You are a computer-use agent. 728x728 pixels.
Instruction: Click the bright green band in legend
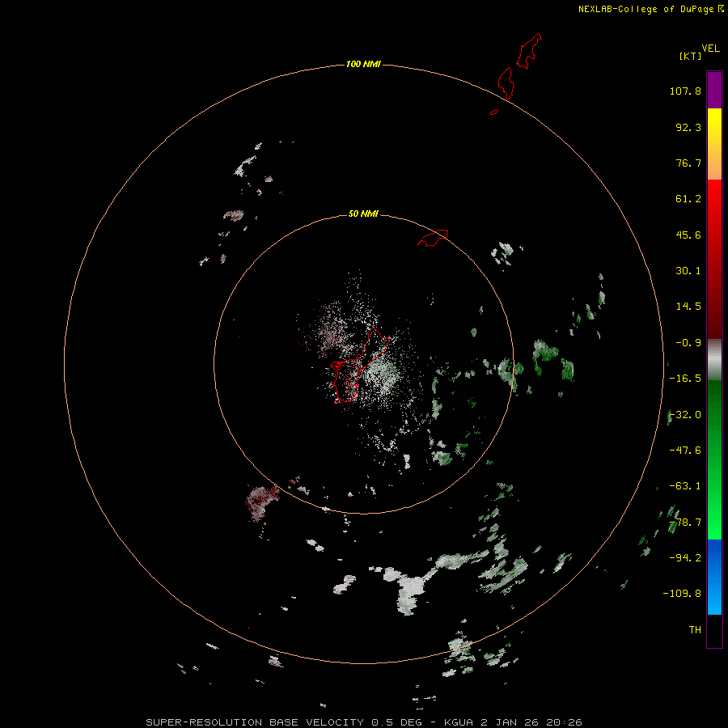click(714, 459)
